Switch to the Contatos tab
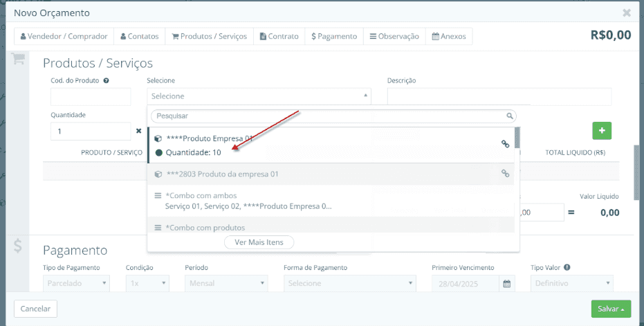644x326 pixels. 139,36
